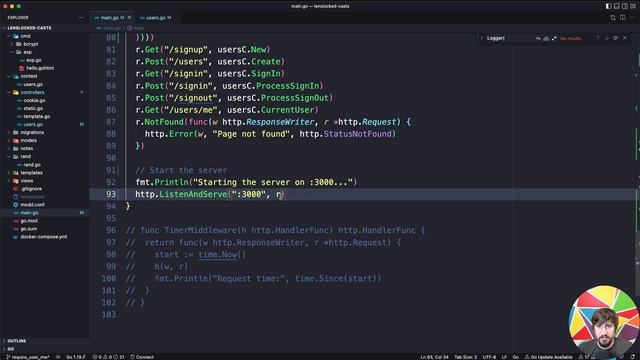Image resolution: width=640 pixels, height=360 pixels.
Task: Open rand.go file
Action: coord(44,164)
